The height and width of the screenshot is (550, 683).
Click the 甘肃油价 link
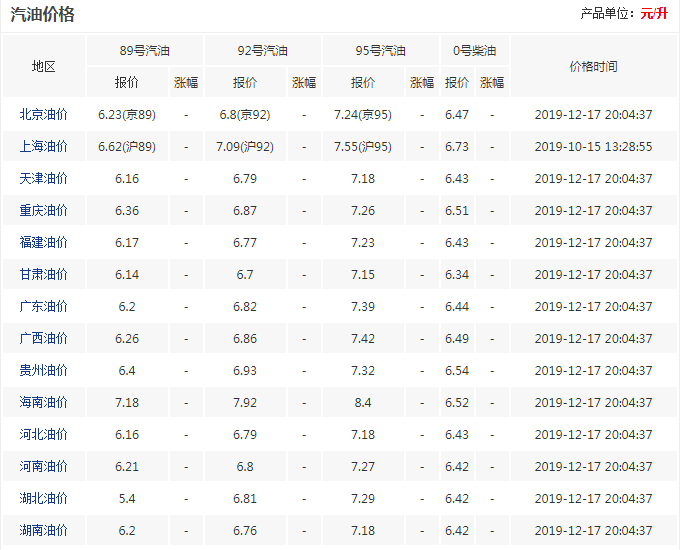click(44, 274)
